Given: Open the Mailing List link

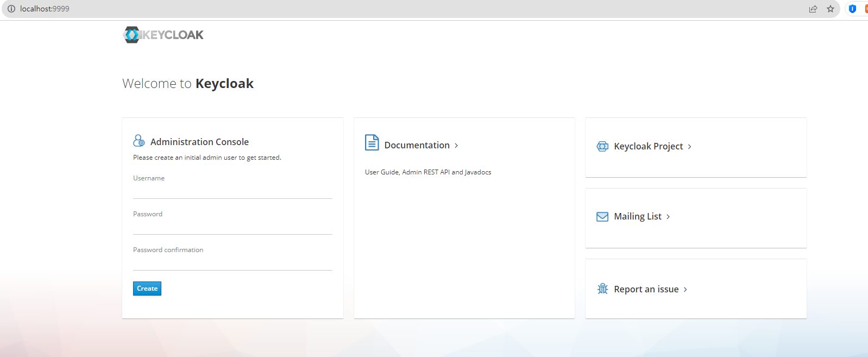Looking at the screenshot, I should [638, 216].
